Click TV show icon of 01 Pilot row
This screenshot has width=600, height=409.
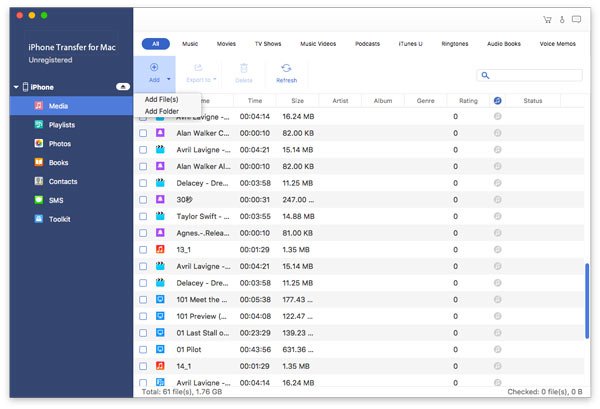point(160,349)
